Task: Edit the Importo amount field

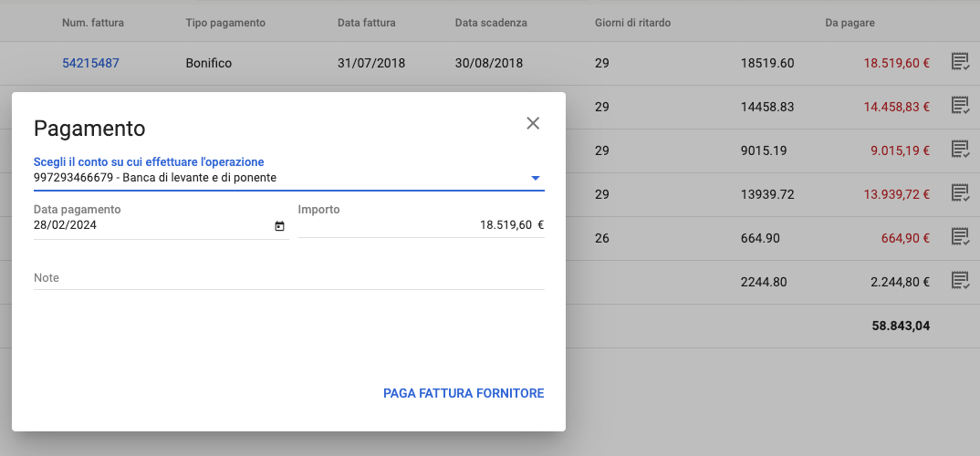Action: [420, 225]
